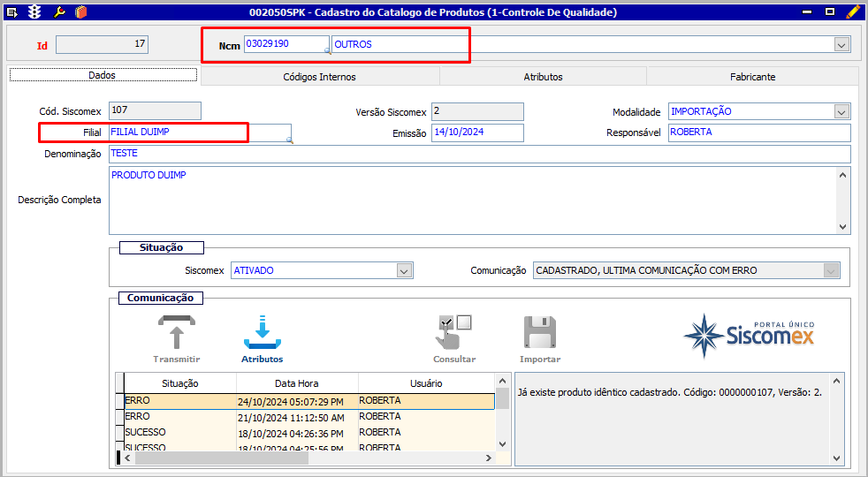This screenshot has height=477, width=868.
Task: Click the pencil edit icon in title bar
Action: point(852,12)
